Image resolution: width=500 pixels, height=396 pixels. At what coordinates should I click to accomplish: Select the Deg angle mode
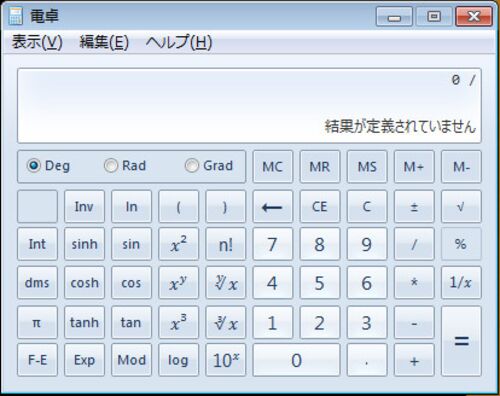click(x=48, y=166)
